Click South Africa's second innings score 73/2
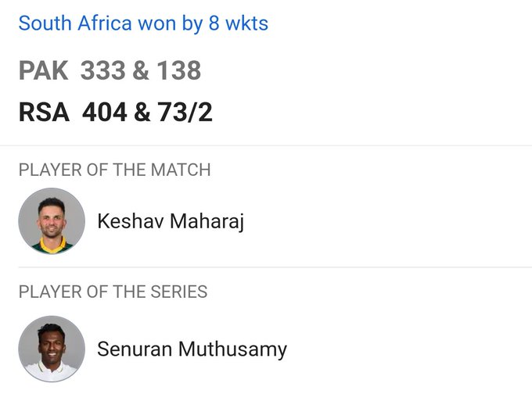This screenshot has width=532, height=394. tap(185, 113)
